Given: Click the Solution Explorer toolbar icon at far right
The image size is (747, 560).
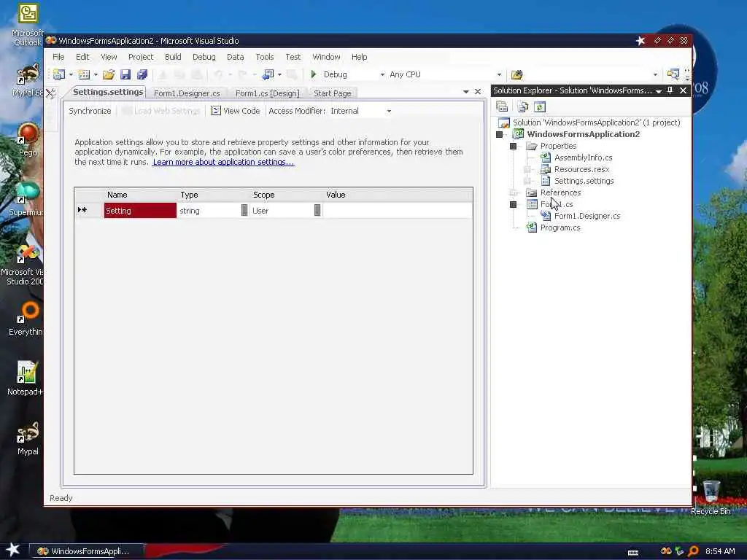Looking at the screenshot, I should 673,74.
